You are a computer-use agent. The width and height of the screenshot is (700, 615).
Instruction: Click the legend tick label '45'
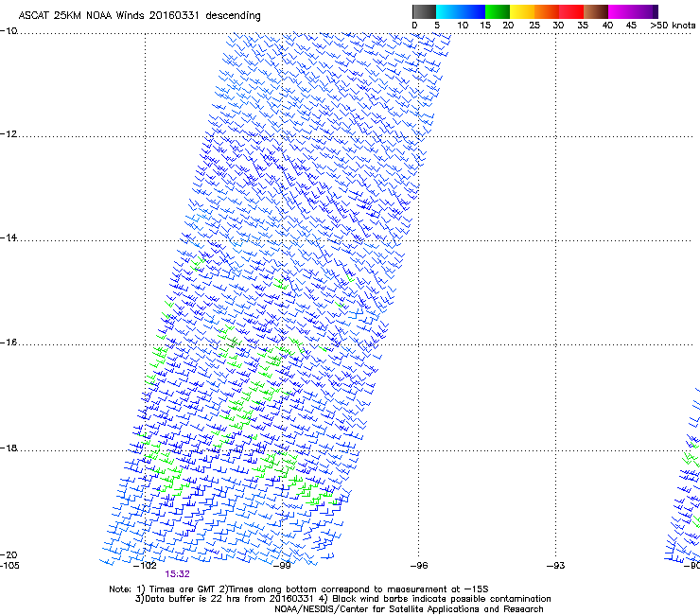pos(631,26)
